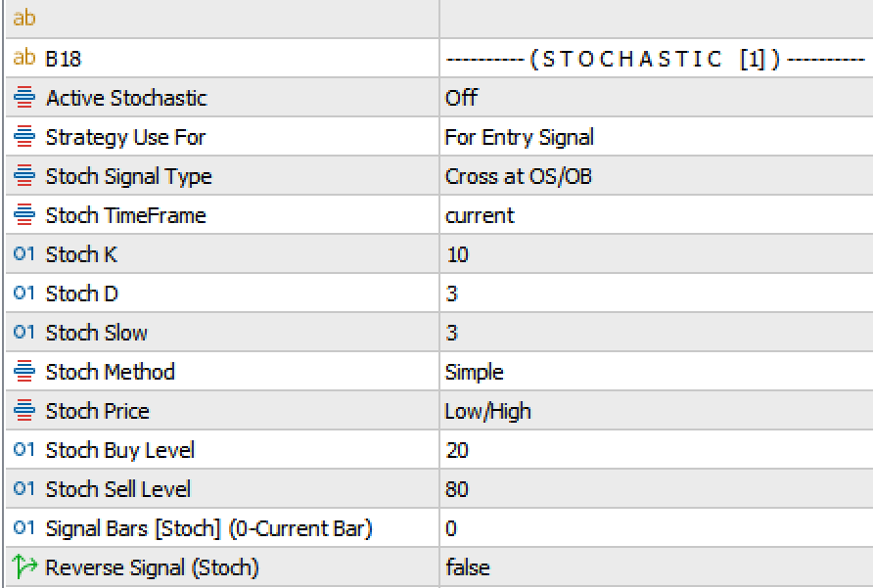This screenshot has width=873, height=588.
Task: Expand the Stoch Price 'Low/High' dropdown
Action: [x=487, y=411]
